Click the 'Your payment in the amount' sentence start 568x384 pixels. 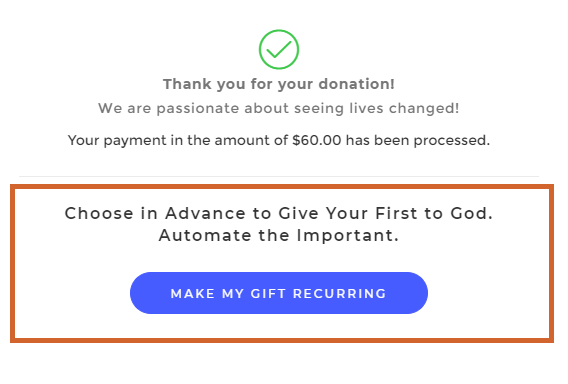[178, 141]
